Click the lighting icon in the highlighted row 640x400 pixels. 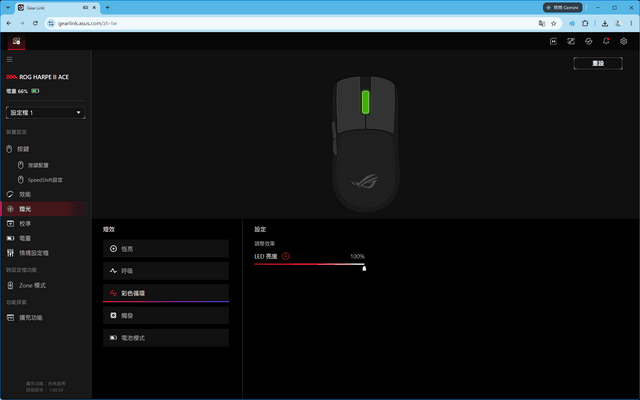click(11, 209)
